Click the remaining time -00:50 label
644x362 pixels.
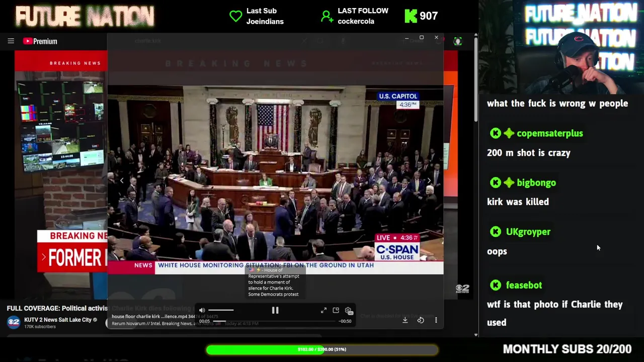coord(345,321)
